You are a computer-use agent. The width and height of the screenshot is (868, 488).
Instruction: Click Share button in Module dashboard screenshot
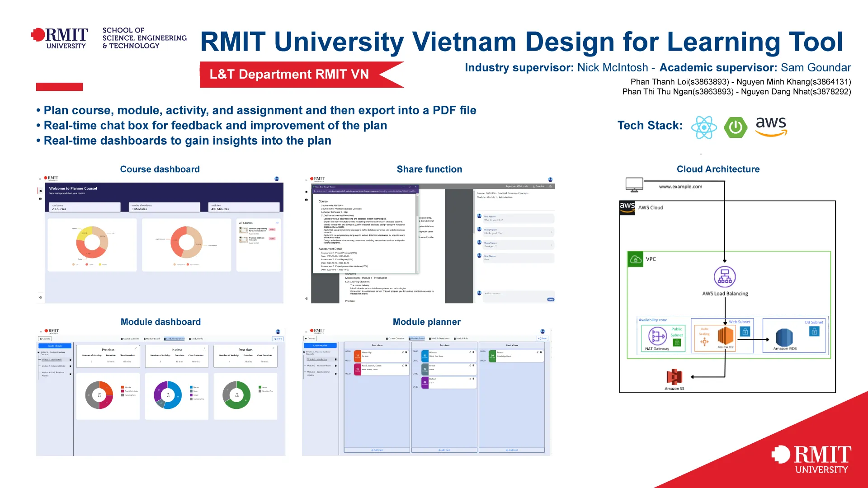[278, 339]
